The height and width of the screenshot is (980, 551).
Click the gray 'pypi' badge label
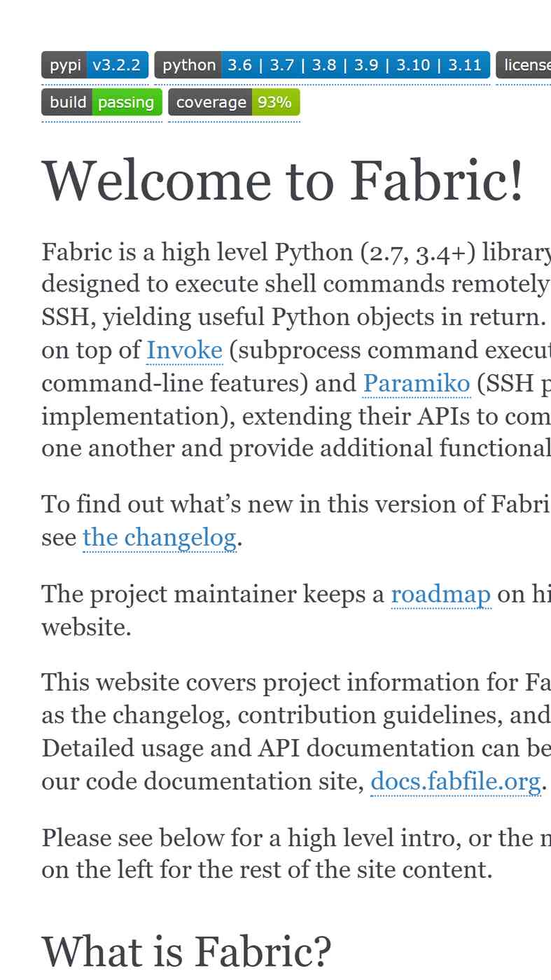click(64, 65)
